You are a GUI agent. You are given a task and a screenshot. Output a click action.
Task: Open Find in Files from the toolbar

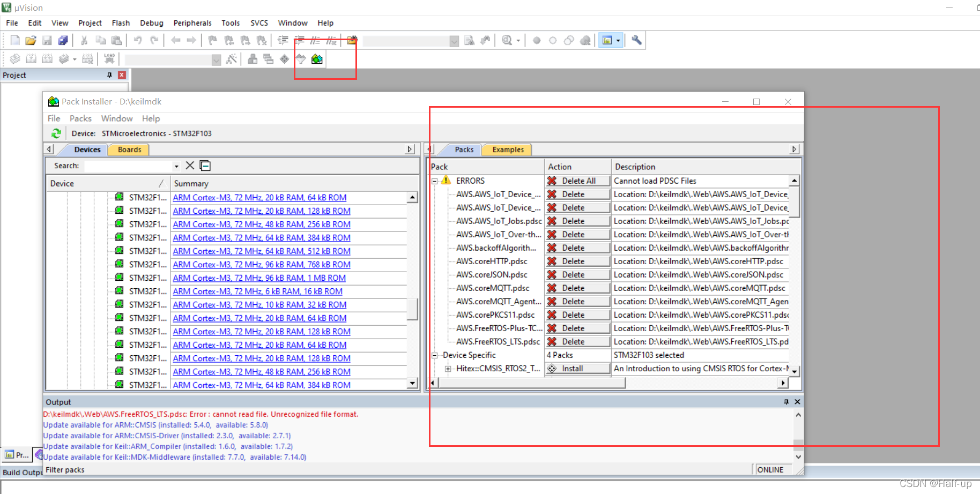352,40
